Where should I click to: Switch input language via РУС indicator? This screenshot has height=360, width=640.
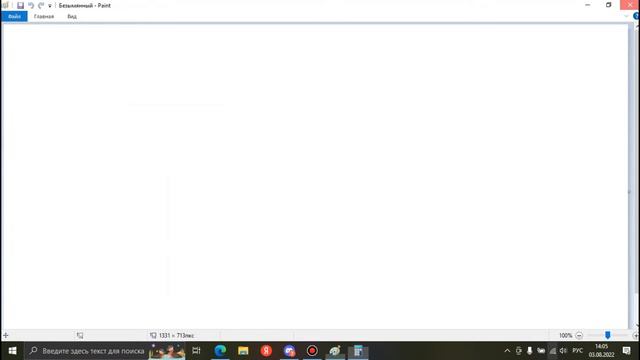578,351
